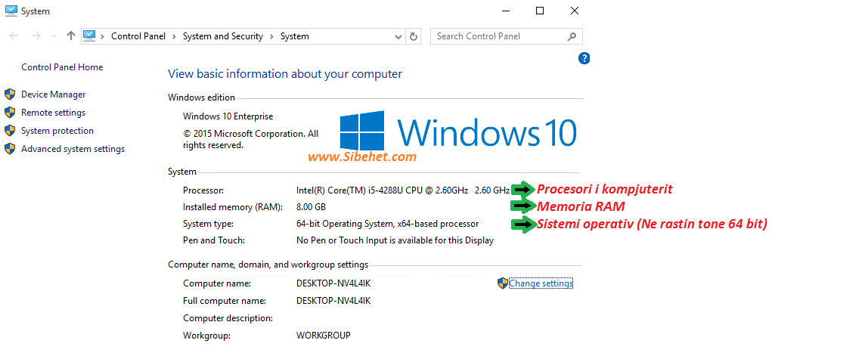Open Device Manager link
The height and width of the screenshot is (356, 868).
(53, 94)
